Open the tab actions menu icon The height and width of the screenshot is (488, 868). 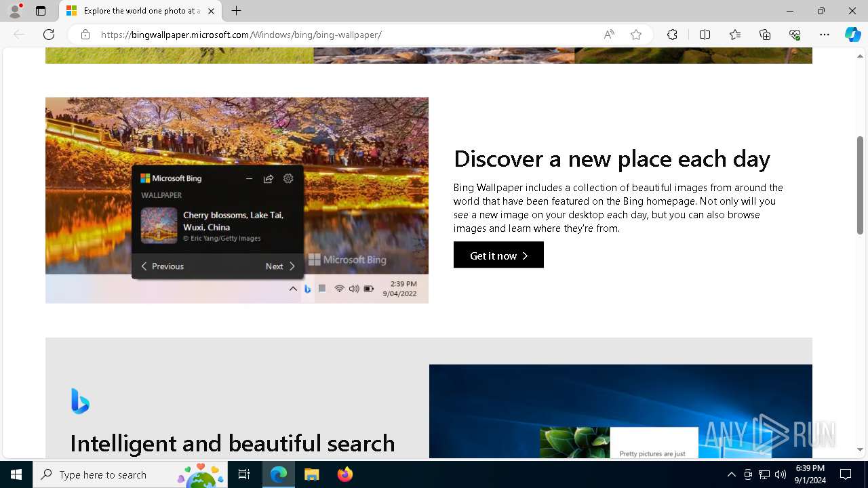(x=41, y=11)
